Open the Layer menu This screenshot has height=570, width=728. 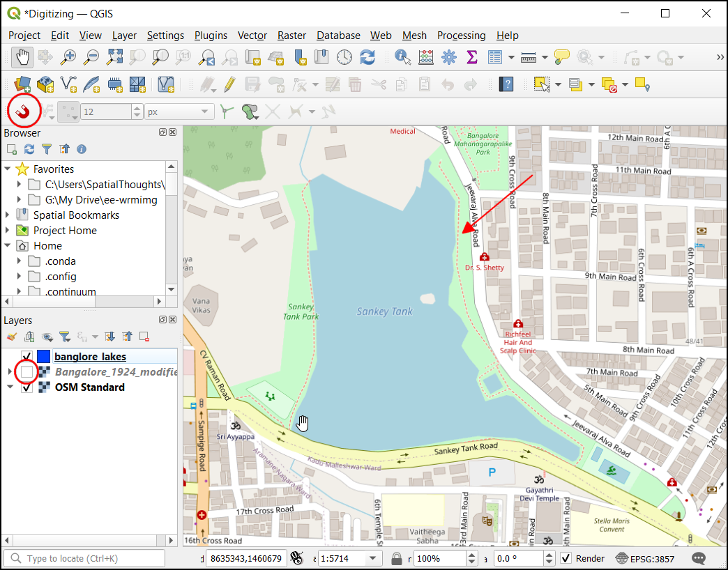[124, 36]
